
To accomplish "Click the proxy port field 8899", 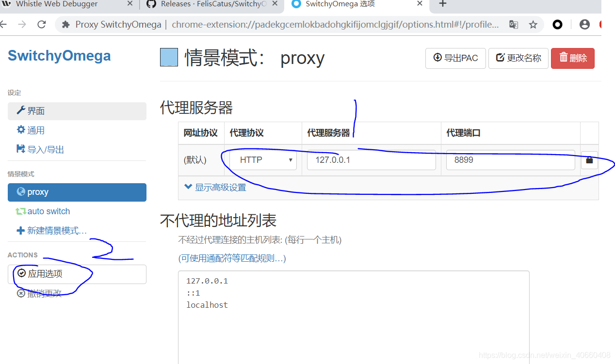I will (511, 160).
